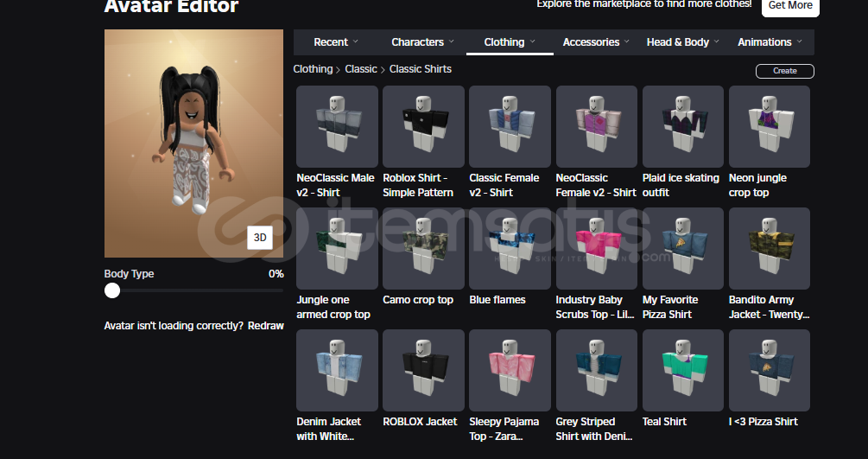Image resolution: width=868 pixels, height=459 pixels.
Task: Go to Clothing in the breadcrumb
Action: pyautogui.click(x=313, y=69)
